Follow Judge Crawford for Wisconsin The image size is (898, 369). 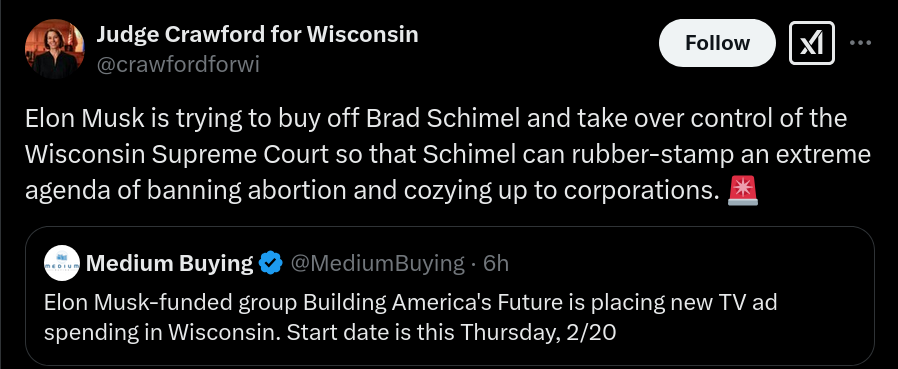[x=717, y=43]
